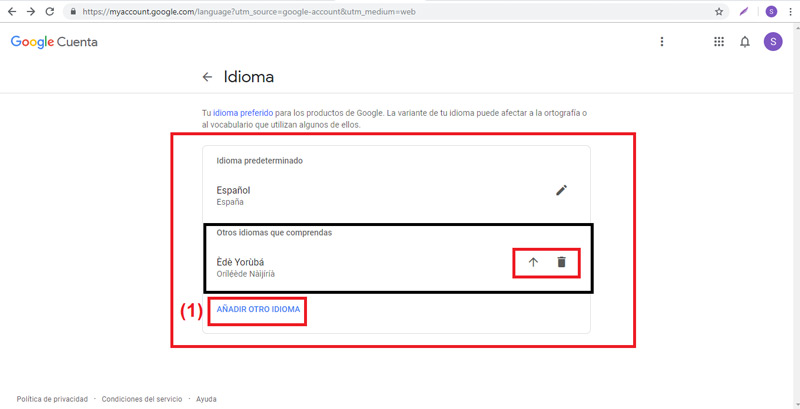Bookmark this page with the star icon

[719, 11]
